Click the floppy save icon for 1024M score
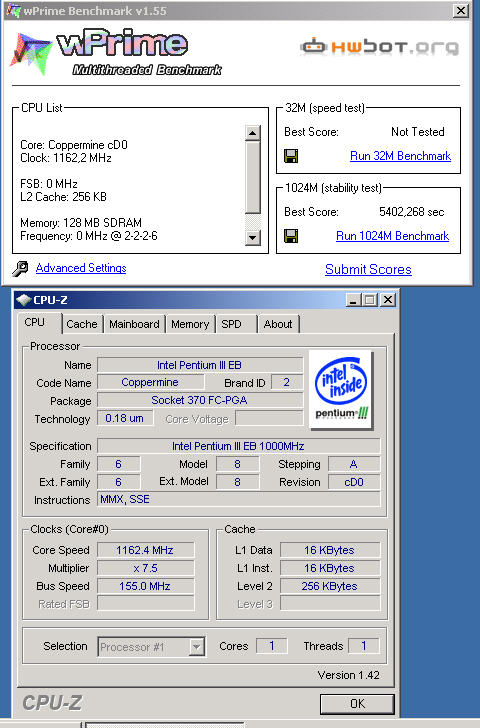This screenshot has width=480, height=728. coord(291,236)
